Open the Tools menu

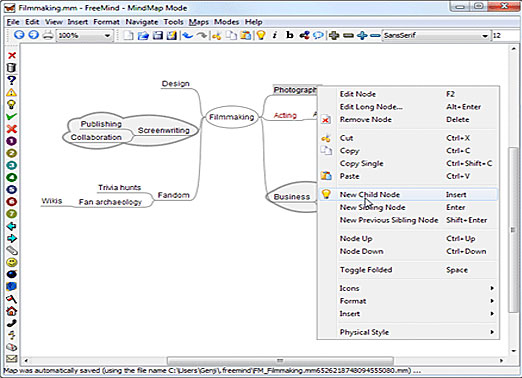pos(173,22)
